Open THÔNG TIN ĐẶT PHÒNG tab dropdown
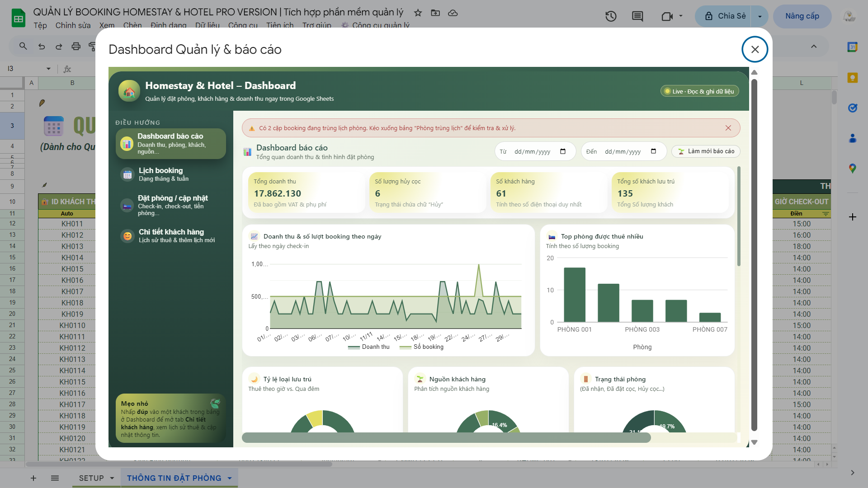Image resolution: width=868 pixels, height=488 pixels. 230,478
